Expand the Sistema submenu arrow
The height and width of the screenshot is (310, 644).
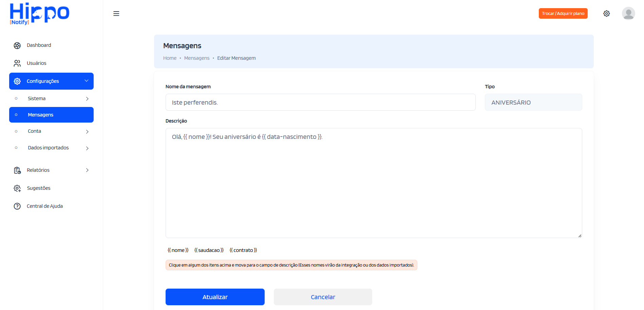(87, 99)
